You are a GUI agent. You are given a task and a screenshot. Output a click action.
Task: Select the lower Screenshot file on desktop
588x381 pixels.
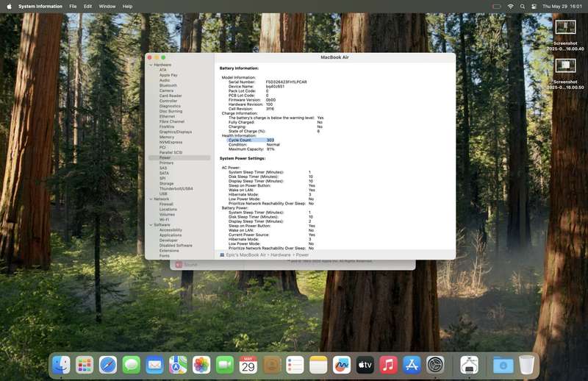pyautogui.click(x=565, y=74)
